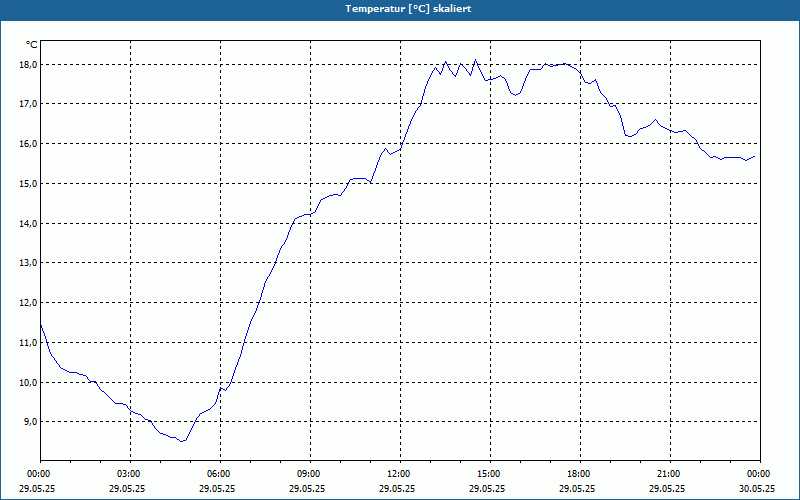Click the °C unit label above the y-axis
This screenshot has height=500, width=800.
click(32, 45)
